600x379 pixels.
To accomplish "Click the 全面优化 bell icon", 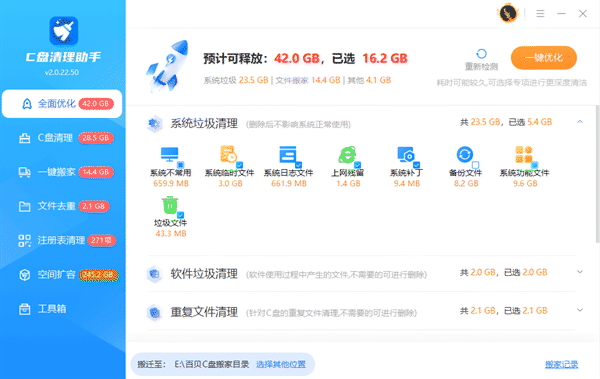I will click(27, 104).
